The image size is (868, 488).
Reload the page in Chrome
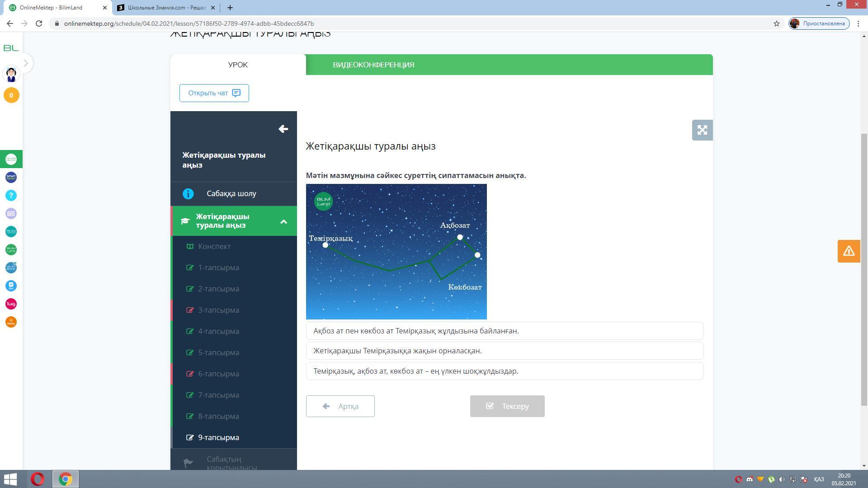39,23
